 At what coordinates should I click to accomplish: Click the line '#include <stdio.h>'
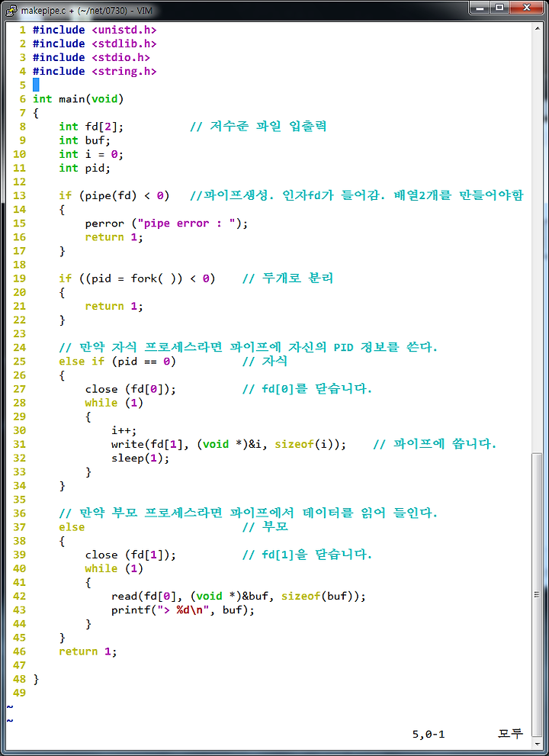pos(91,57)
